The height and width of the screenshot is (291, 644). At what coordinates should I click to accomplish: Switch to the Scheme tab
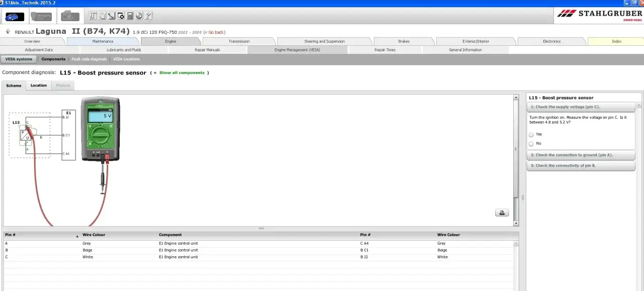14,86
